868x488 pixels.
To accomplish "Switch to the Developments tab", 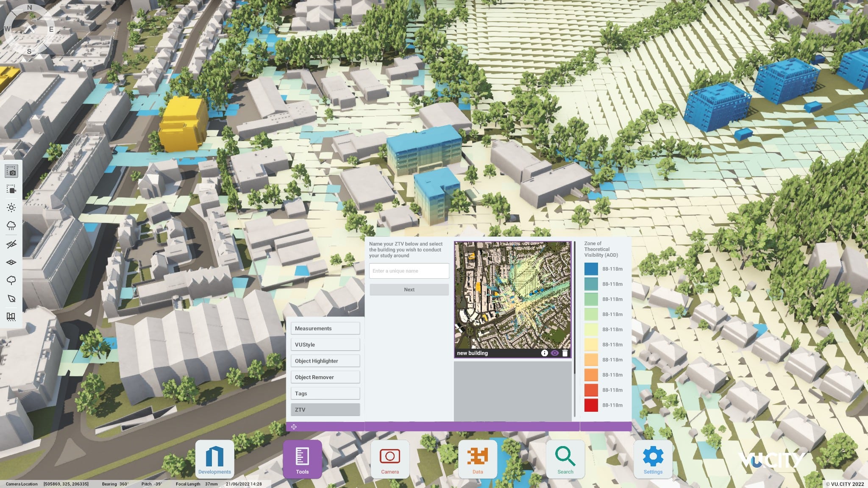I will (215, 459).
